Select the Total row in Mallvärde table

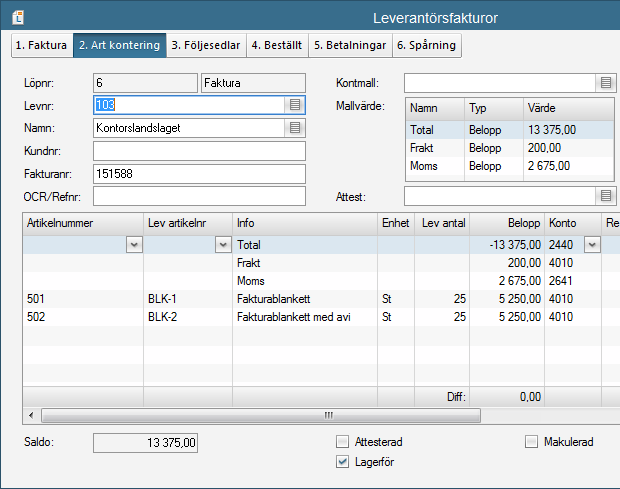click(x=510, y=130)
